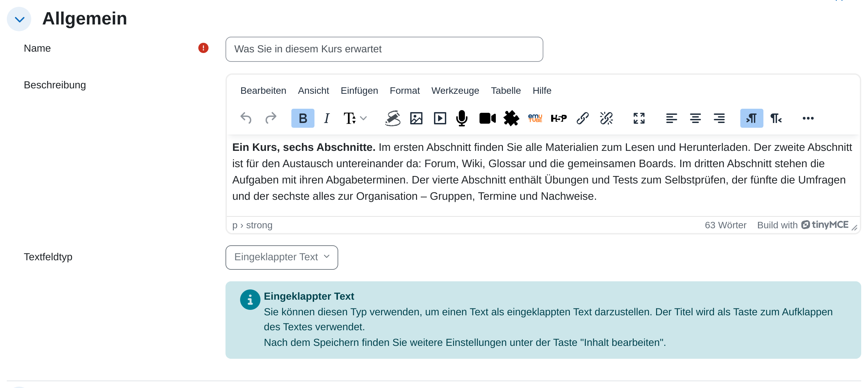Insert multimedia via play icon
Screen dimensions: 868x388
440,118
